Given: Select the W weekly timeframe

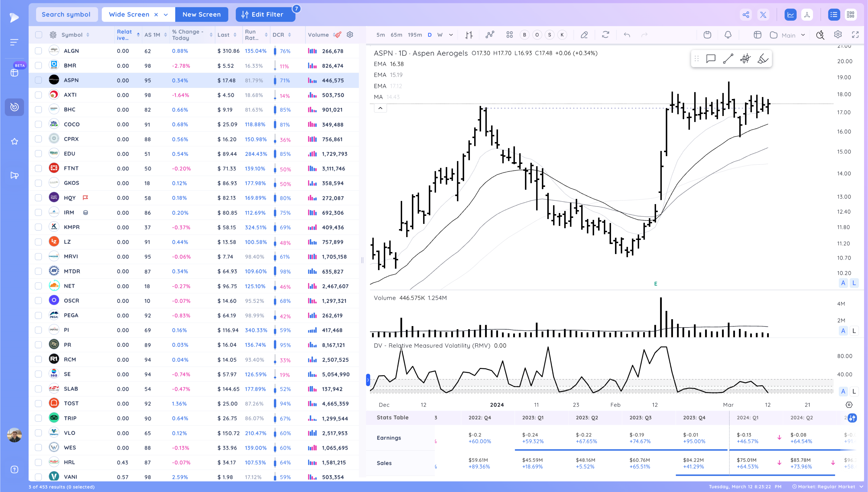Looking at the screenshot, I should pos(440,35).
